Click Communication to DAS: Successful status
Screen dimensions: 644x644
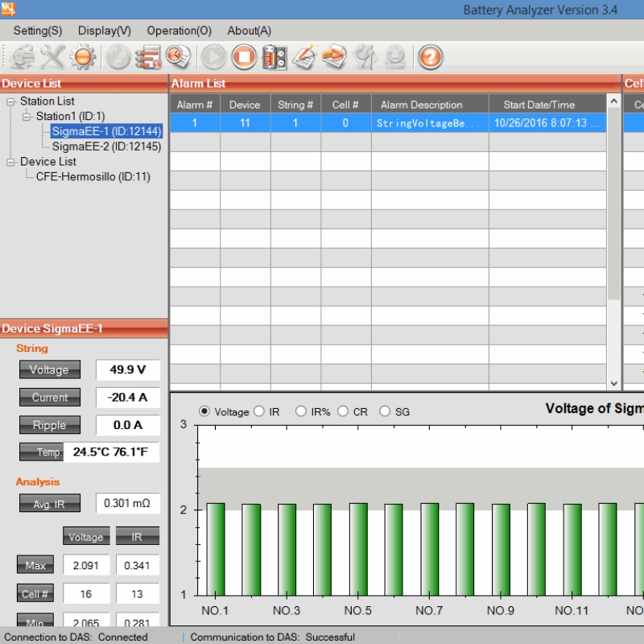click(x=273, y=637)
